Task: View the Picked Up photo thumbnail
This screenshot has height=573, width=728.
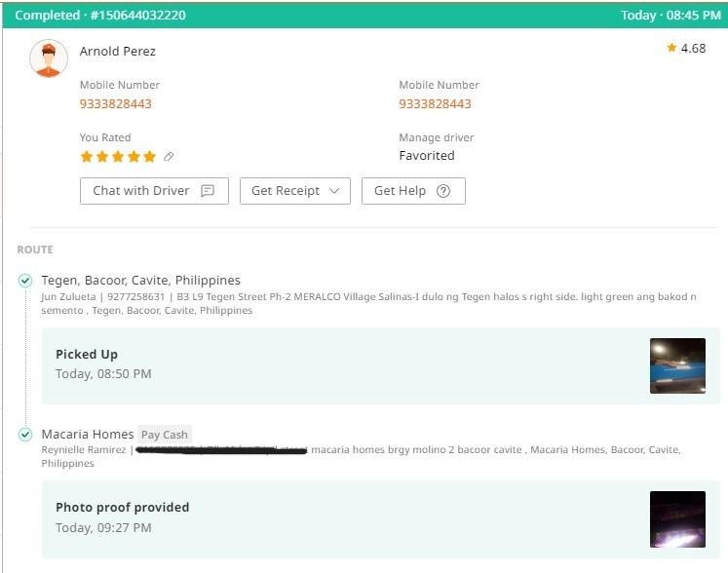Action: [677, 365]
